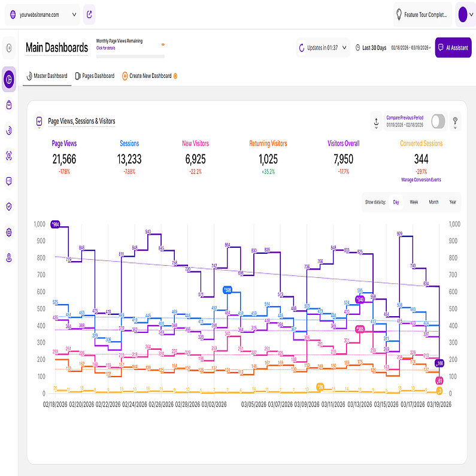The image size is (476, 476).
Task: Click the Monthly Page Views progress bar
Action: click(130, 57)
